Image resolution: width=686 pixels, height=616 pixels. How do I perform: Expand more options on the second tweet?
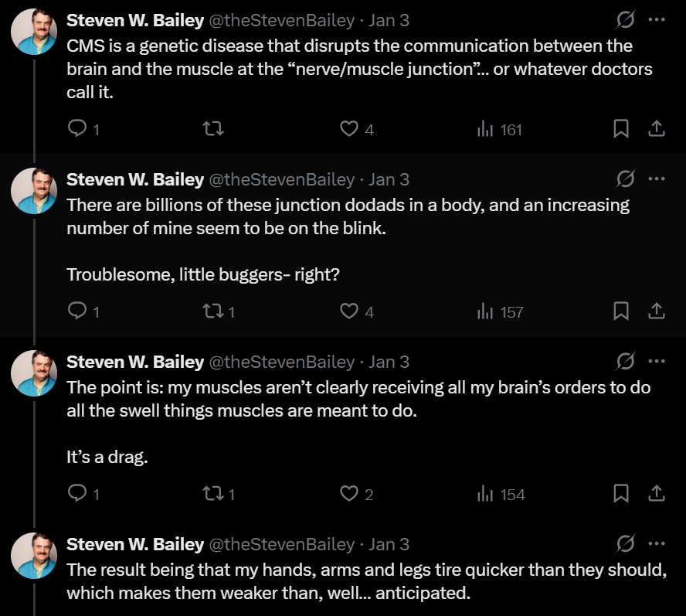point(658,178)
